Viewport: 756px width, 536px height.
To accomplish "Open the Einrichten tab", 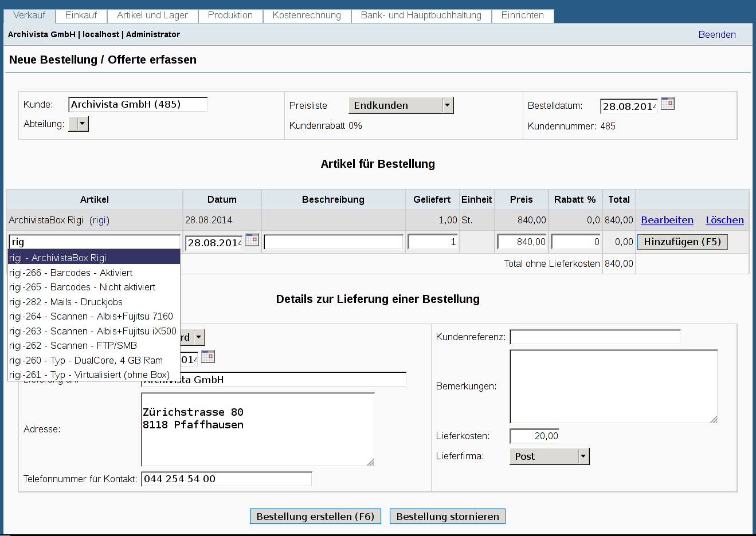I will pyautogui.click(x=523, y=15).
